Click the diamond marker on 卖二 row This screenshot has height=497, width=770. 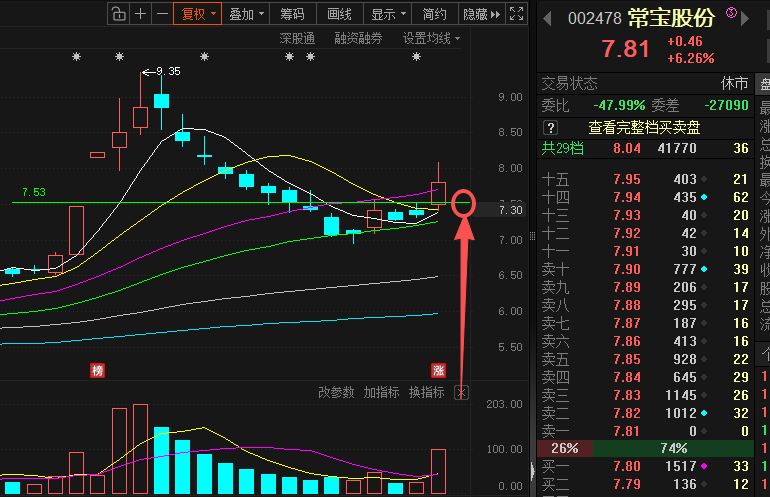(704, 414)
